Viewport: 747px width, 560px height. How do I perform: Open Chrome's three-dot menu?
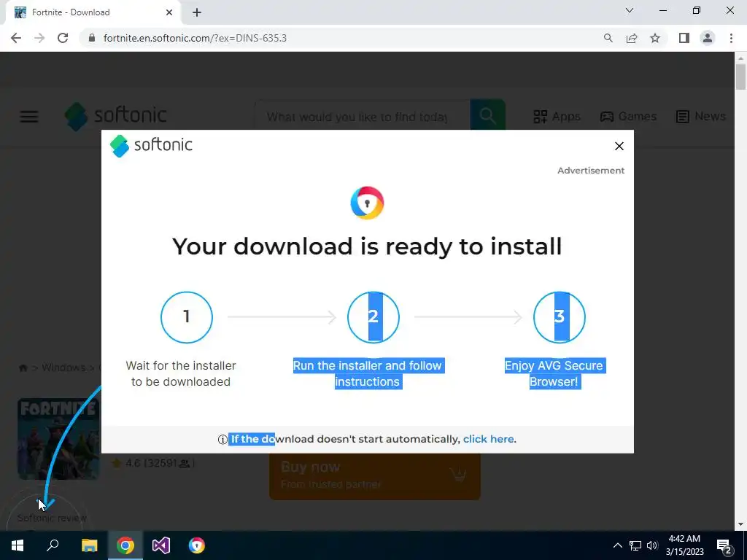pyautogui.click(x=731, y=38)
